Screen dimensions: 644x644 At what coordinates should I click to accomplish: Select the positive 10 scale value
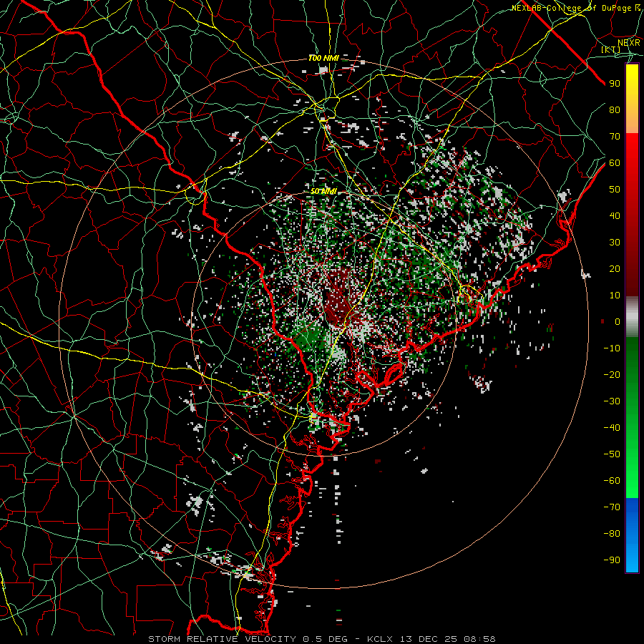615,296
